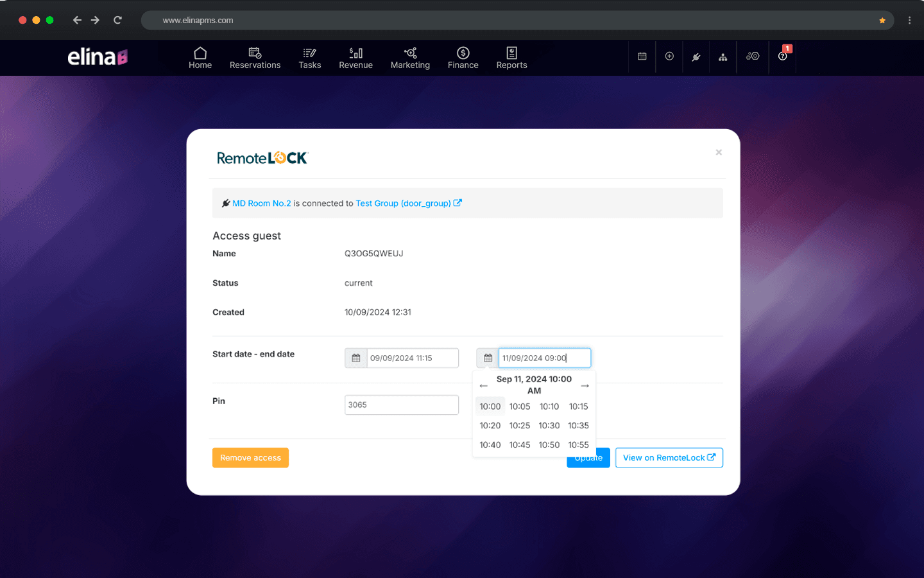Select 10:20 in time picker
Screen dimensions: 924x578
(490, 426)
